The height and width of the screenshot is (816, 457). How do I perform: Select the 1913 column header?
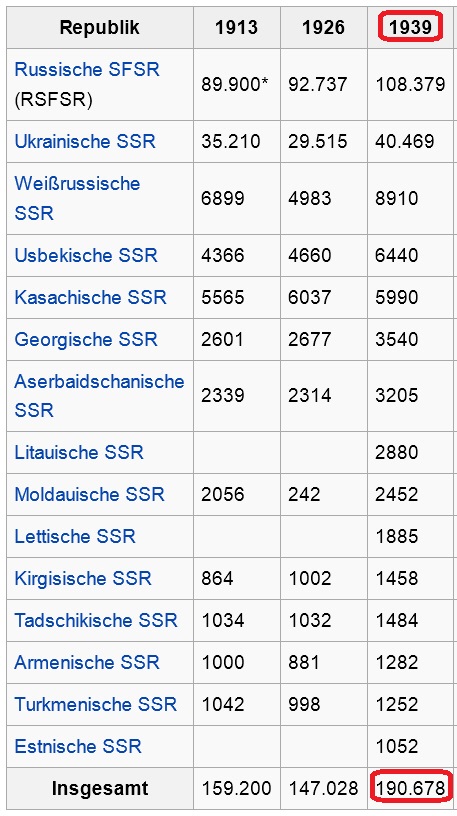pyautogui.click(x=236, y=28)
